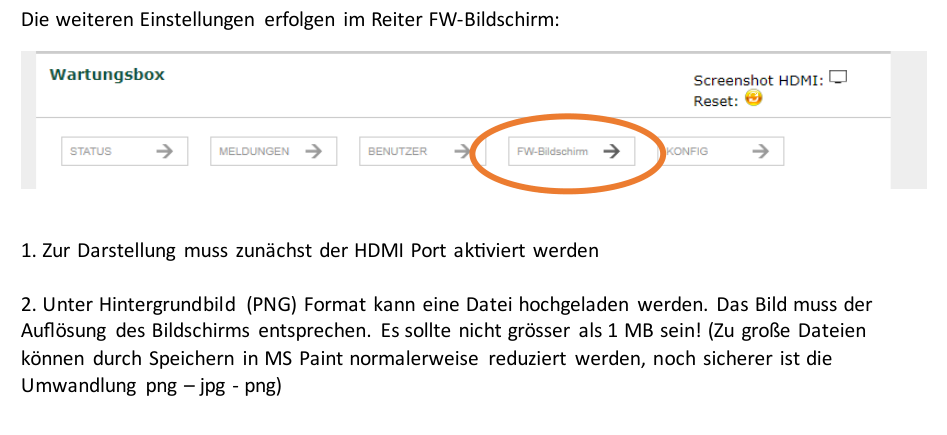Open the MELDUNGEN tab
The width and height of the screenshot is (947, 435).
274,151
